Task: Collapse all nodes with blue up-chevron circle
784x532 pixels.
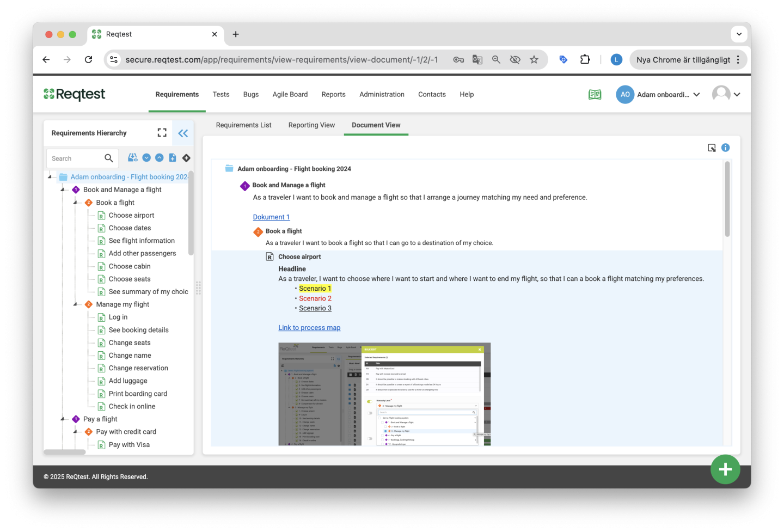Action: (x=160, y=158)
